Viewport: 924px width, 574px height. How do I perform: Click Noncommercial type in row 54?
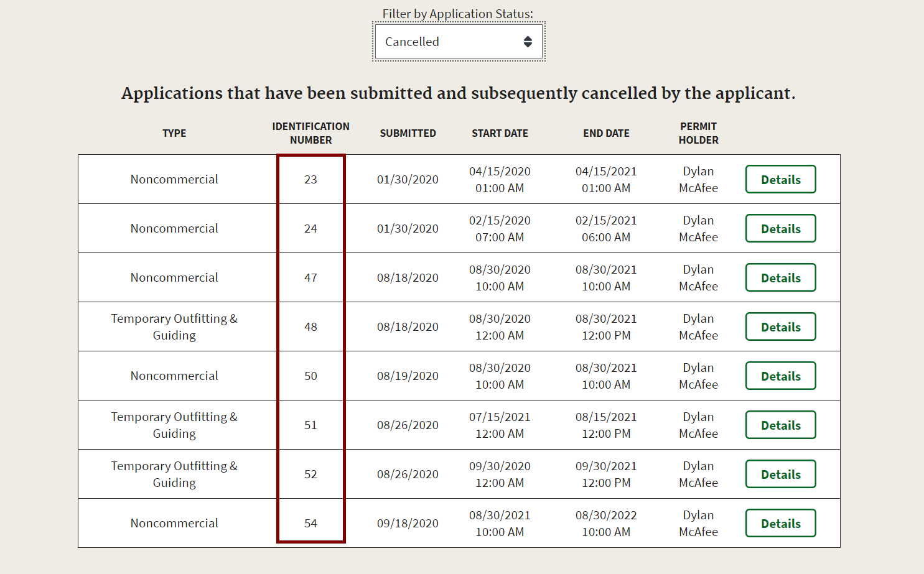click(x=174, y=523)
